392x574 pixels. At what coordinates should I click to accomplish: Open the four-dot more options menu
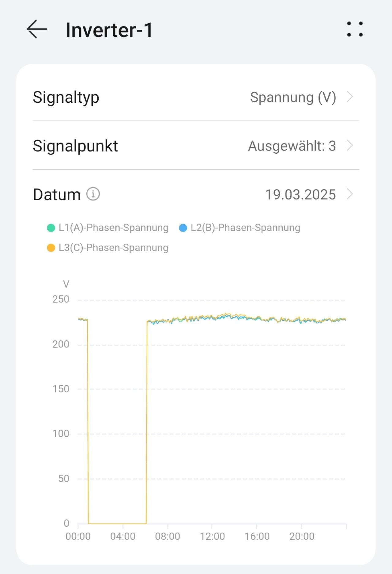click(355, 29)
